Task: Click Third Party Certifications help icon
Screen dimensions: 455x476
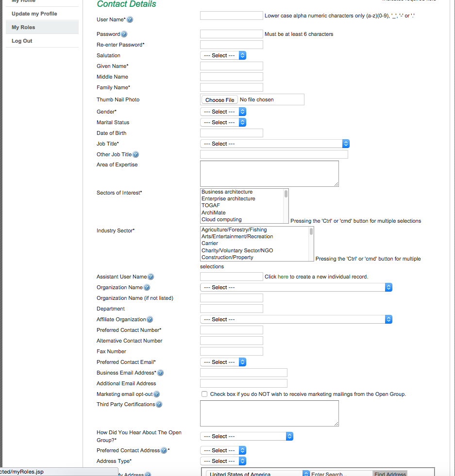Action: (159, 405)
